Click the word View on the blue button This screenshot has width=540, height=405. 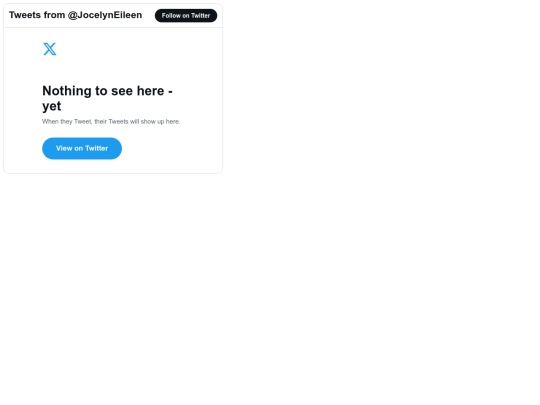(64, 148)
